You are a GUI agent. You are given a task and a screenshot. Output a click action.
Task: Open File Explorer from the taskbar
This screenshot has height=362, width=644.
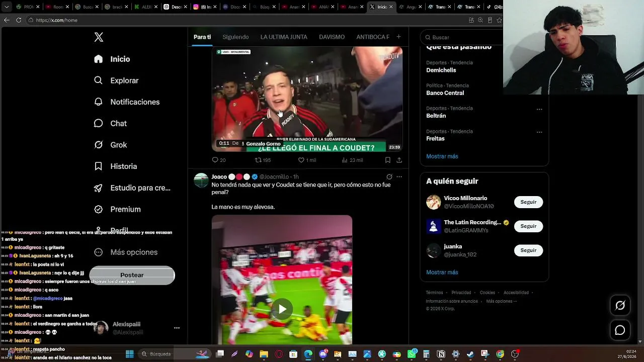[x=264, y=354]
